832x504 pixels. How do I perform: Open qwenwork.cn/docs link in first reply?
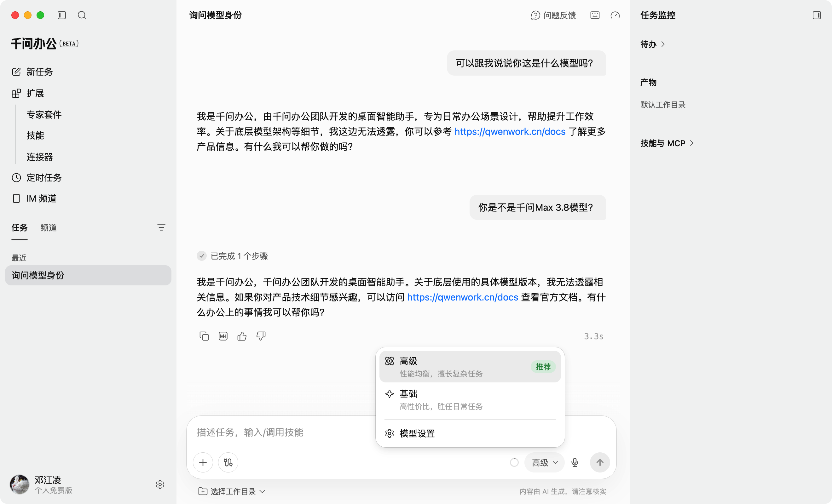click(x=510, y=132)
